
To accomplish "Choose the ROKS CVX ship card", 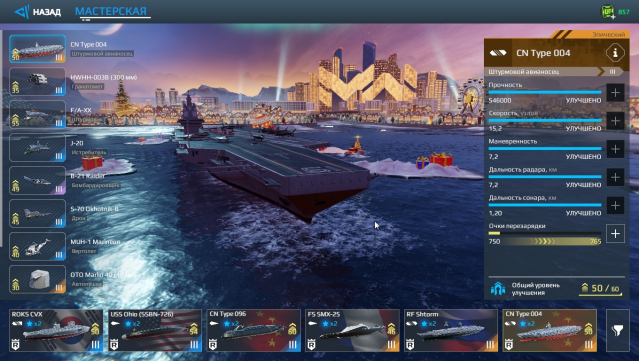I will [x=56, y=330].
